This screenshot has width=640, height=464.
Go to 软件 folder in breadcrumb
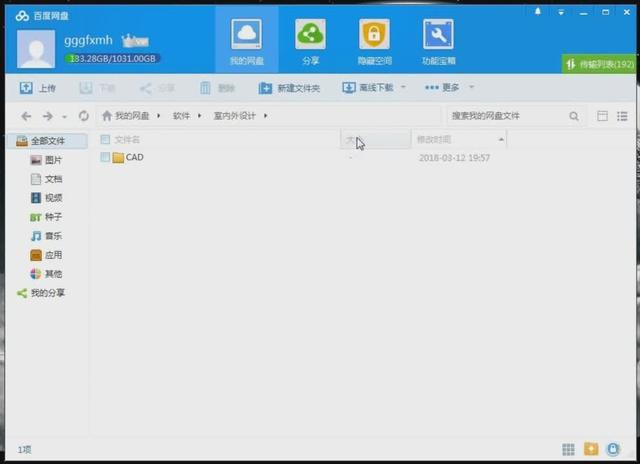pos(181,116)
